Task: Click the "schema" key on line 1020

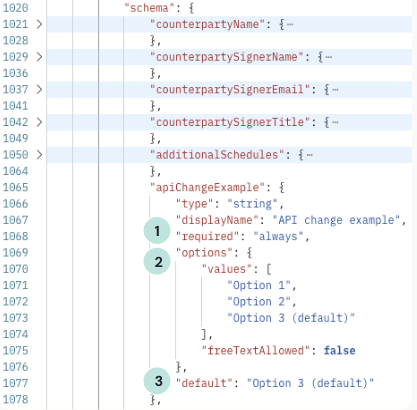Action: 150,8
